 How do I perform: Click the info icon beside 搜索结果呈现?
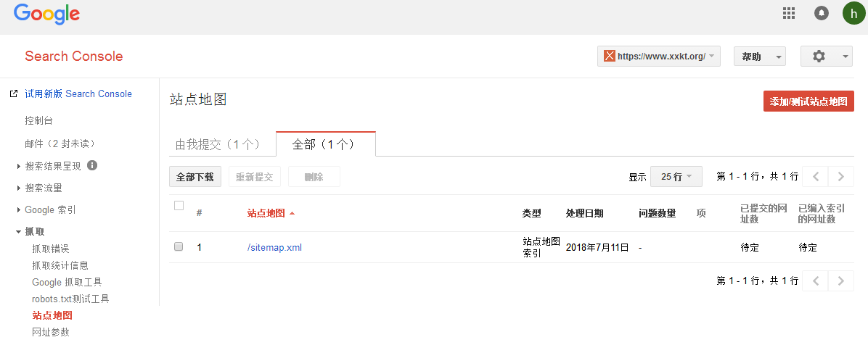pos(92,165)
